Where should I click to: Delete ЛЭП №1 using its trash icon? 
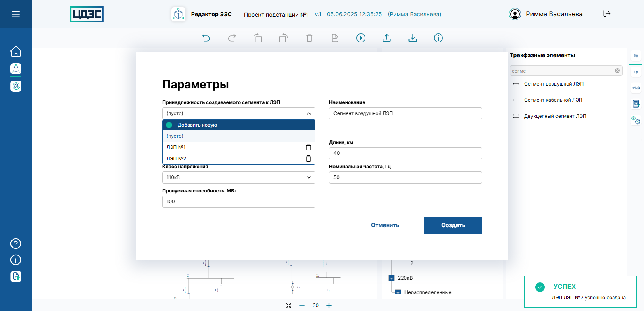tap(308, 147)
